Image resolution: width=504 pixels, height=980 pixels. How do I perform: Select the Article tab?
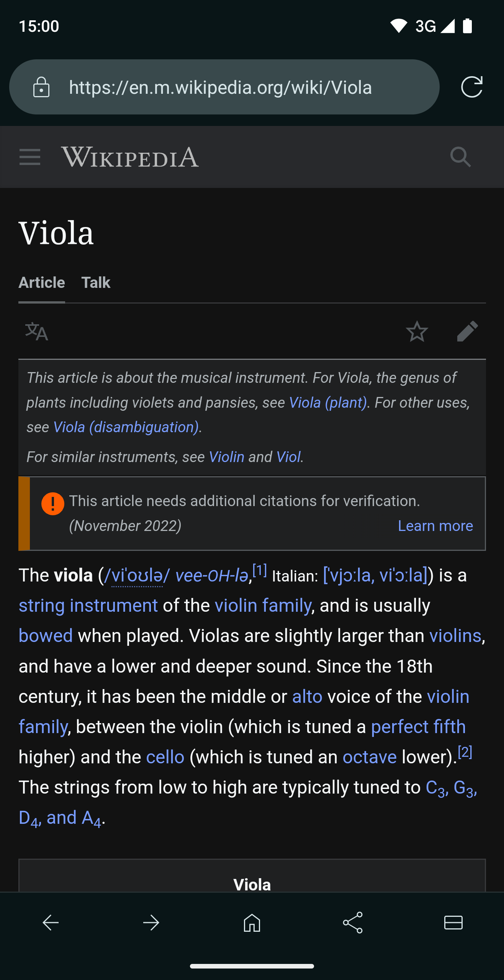tap(42, 283)
